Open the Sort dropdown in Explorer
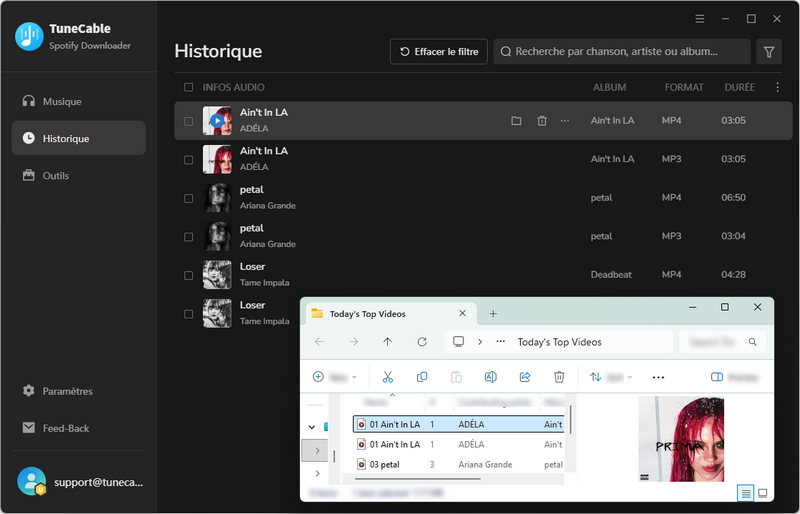 coord(611,377)
